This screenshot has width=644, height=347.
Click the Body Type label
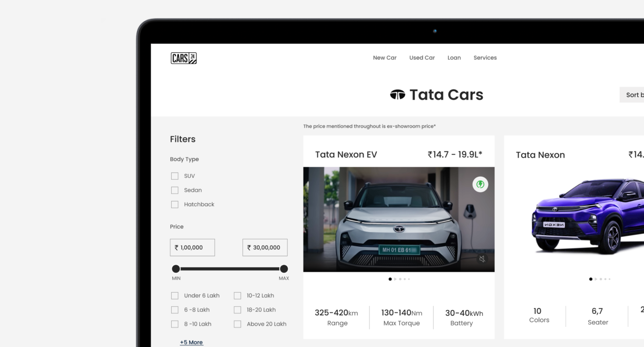click(x=184, y=159)
